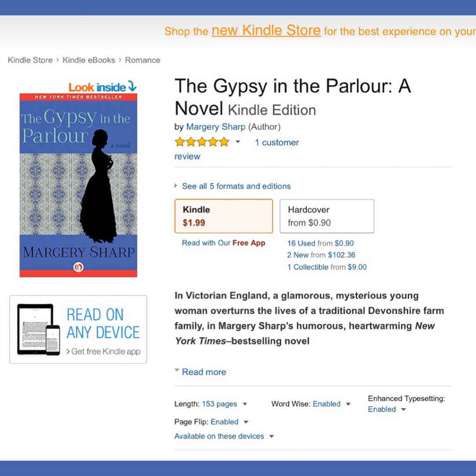Select the Kindle $1.99 format option
The image size is (476, 476).
[x=224, y=216]
